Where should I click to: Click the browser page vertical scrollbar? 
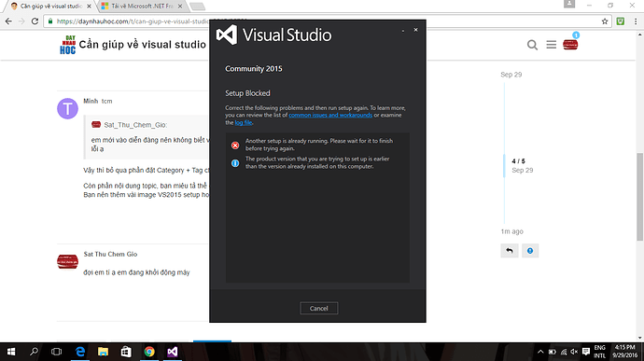[x=640, y=196]
